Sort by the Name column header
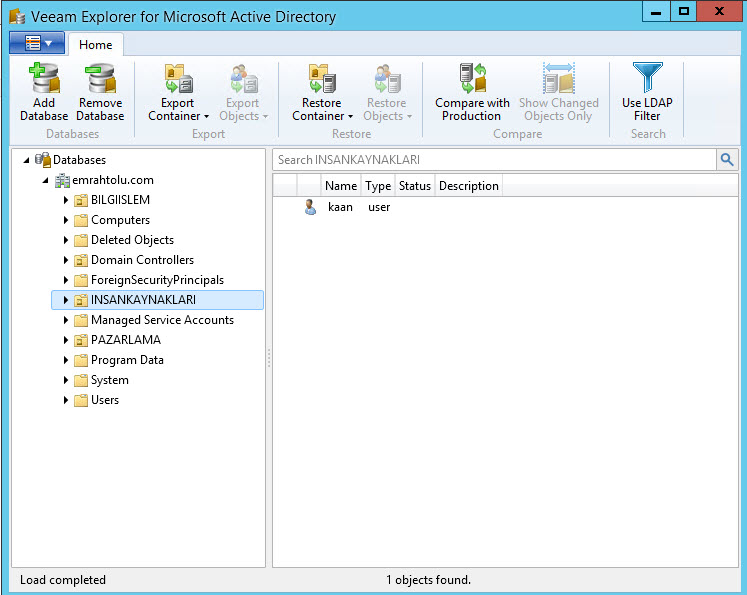This screenshot has height=595, width=747. [341, 186]
